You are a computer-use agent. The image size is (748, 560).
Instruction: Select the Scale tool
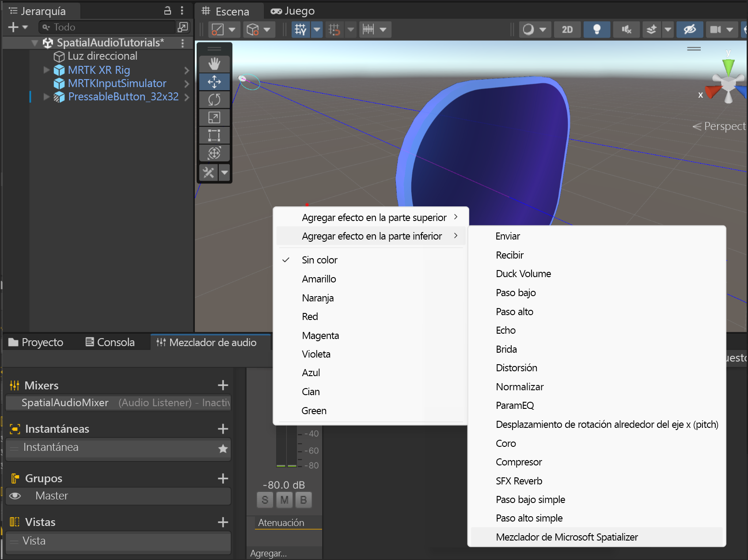(x=214, y=118)
